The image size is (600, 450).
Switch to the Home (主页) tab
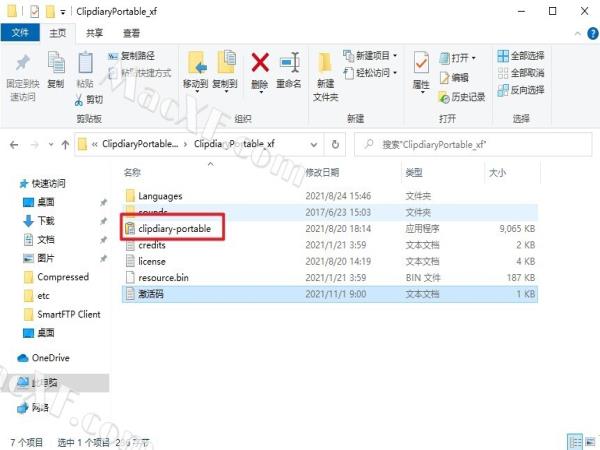[58, 33]
